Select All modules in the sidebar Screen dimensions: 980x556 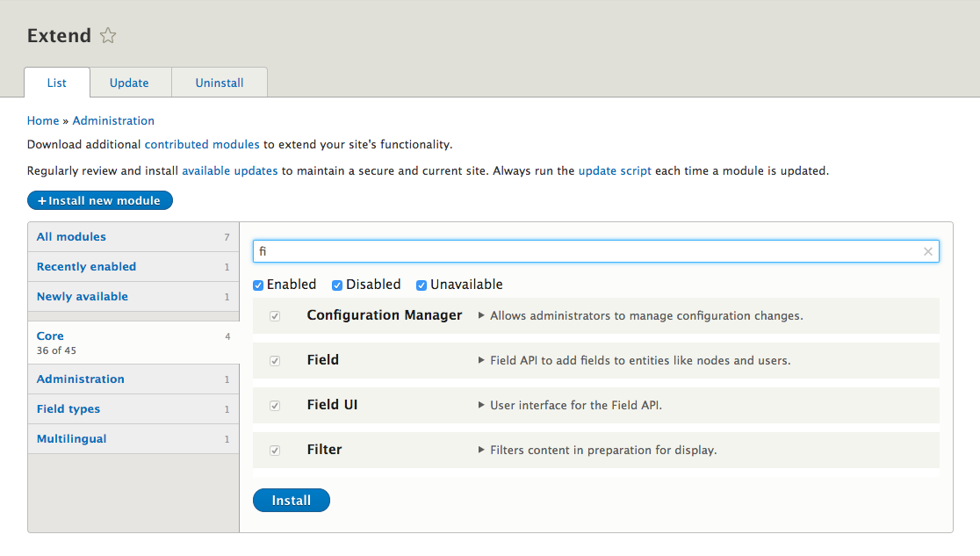click(x=71, y=237)
